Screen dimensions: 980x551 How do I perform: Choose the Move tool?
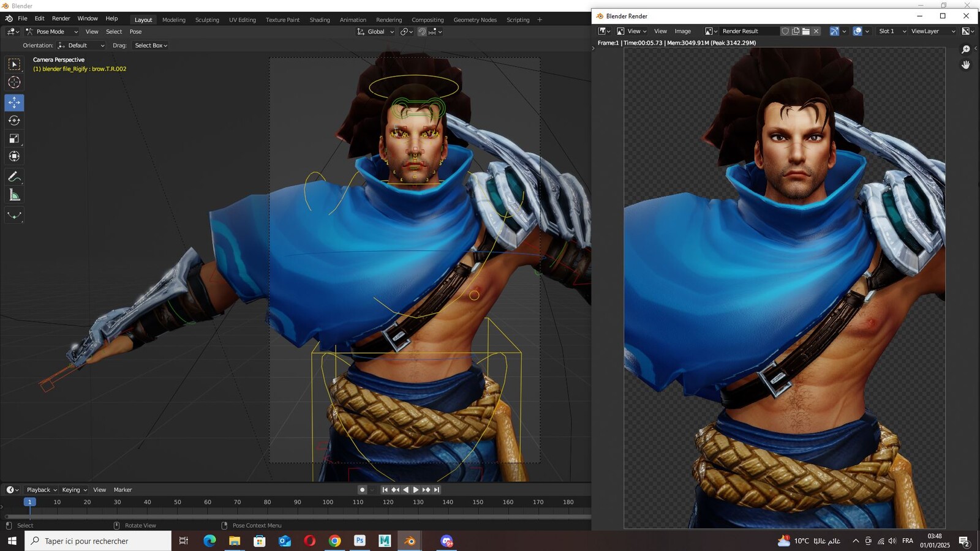point(14,102)
